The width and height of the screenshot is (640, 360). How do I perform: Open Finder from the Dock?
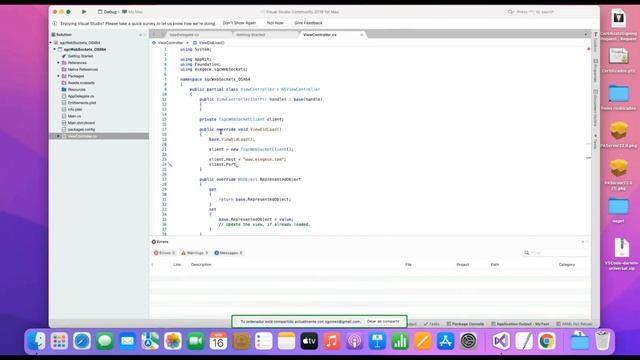click(37, 341)
